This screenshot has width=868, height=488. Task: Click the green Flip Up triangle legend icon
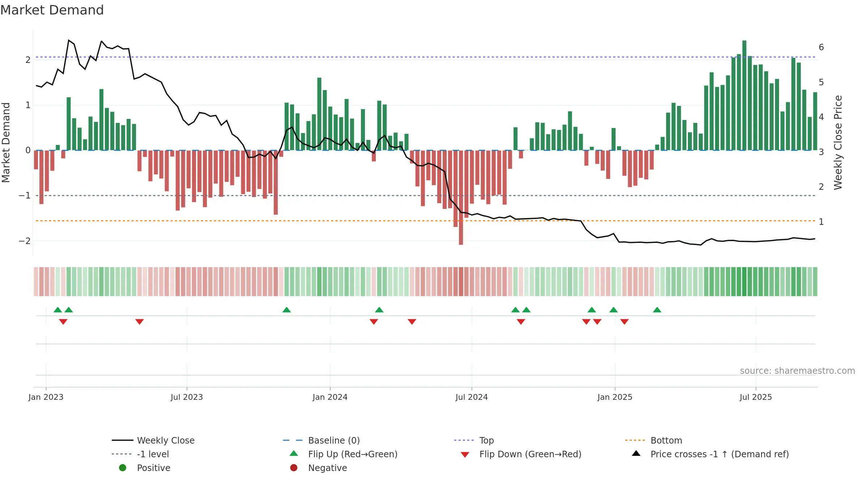(x=294, y=453)
